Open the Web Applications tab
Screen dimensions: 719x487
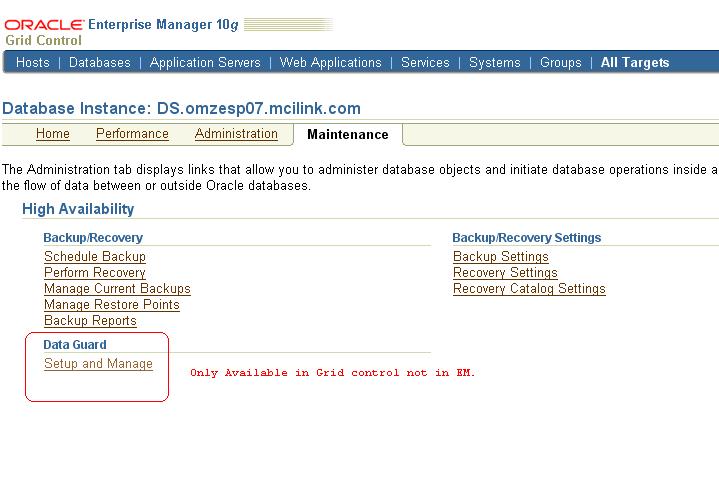[330, 62]
